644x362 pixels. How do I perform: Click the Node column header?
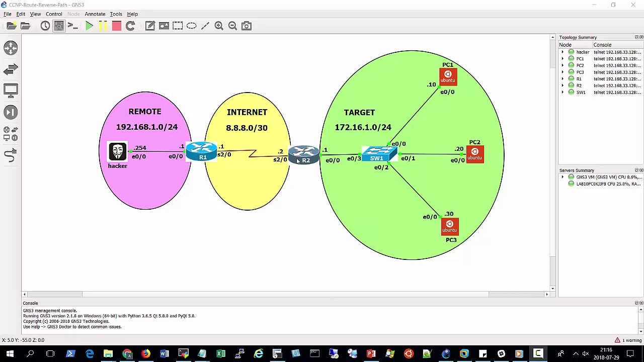[x=575, y=45]
